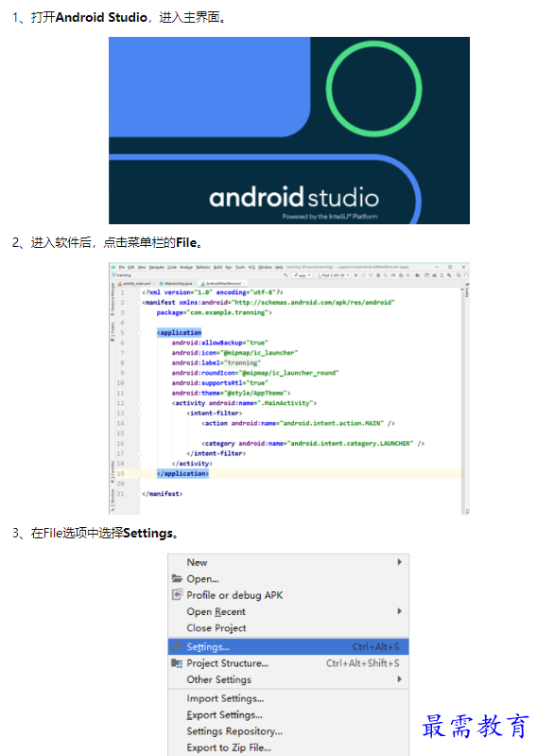Open the Code menu in the IDE
Viewport: 537px width, 756px height.
(172, 267)
